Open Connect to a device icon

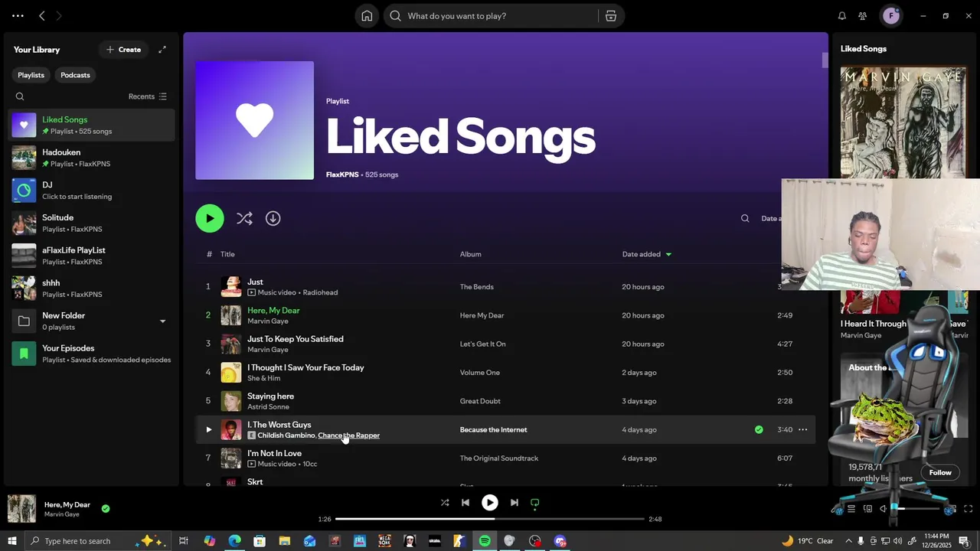click(867, 509)
